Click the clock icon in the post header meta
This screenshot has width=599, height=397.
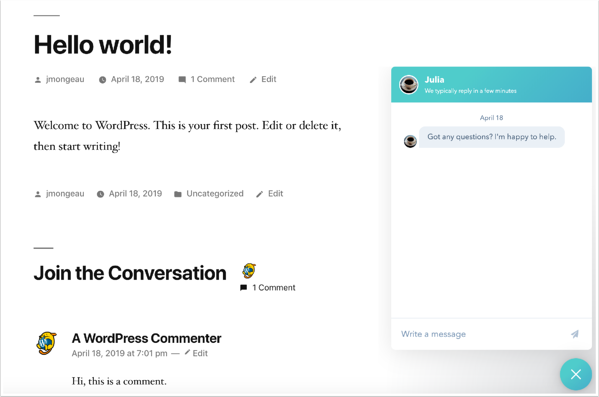(x=102, y=80)
